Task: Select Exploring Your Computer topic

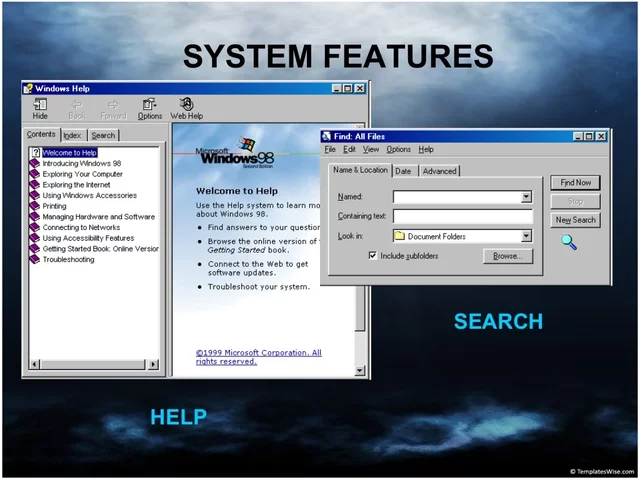Action: tap(82, 174)
